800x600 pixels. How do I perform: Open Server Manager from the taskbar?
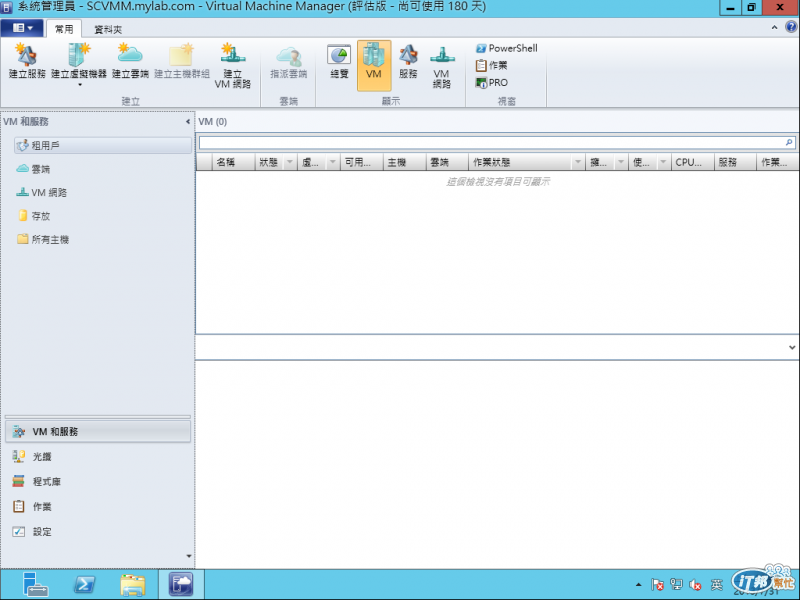point(35,585)
